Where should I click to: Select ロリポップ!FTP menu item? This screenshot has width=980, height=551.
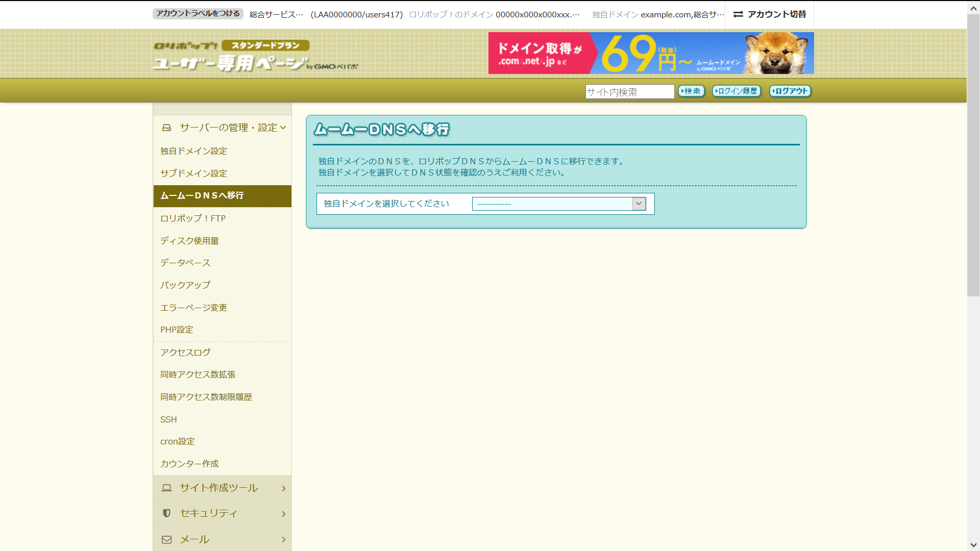tap(193, 218)
